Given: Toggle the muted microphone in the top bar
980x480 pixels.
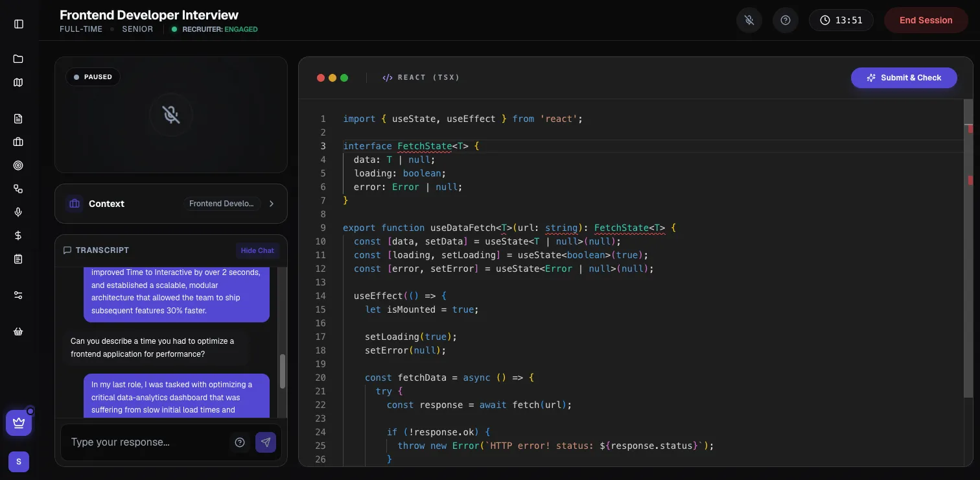Looking at the screenshot, I should click(749, 20).
